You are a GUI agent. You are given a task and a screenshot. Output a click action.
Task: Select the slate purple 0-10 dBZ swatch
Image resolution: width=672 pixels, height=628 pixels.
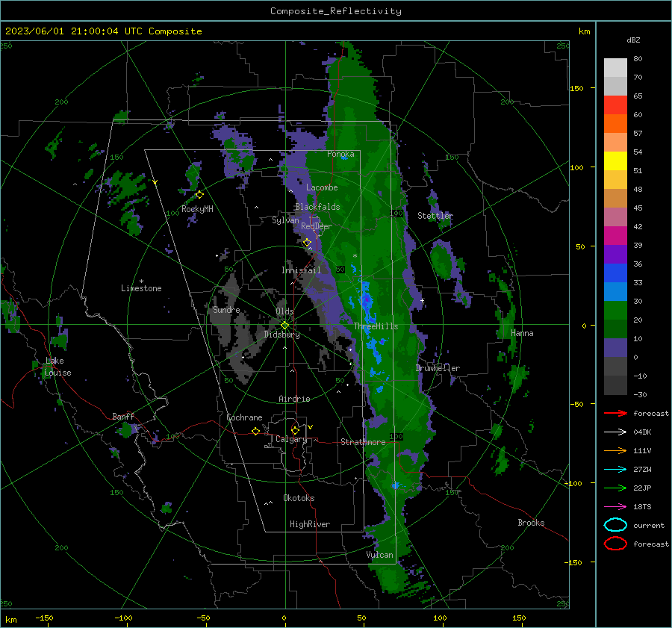615,348
